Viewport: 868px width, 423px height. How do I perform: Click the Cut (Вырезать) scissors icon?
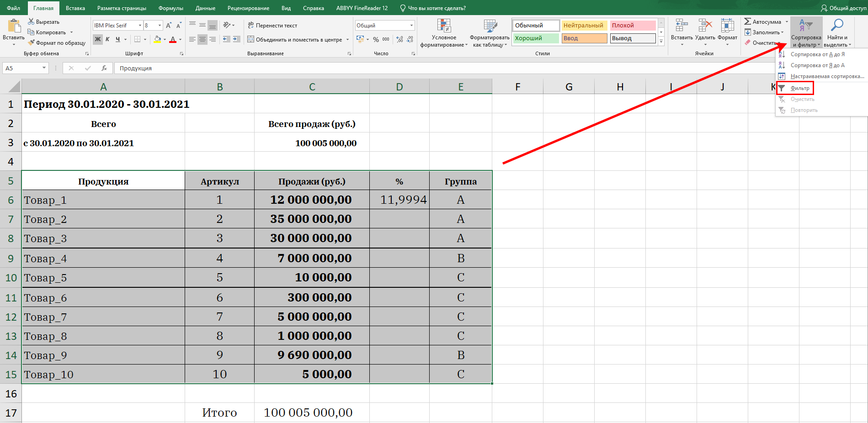31,21
